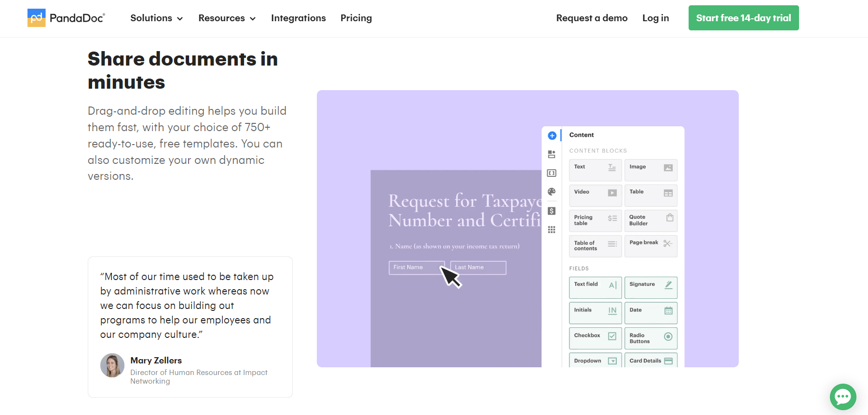Select the variables brackets sidebar icon
This screenshot has width=868, height=415.
click(552, 173)
